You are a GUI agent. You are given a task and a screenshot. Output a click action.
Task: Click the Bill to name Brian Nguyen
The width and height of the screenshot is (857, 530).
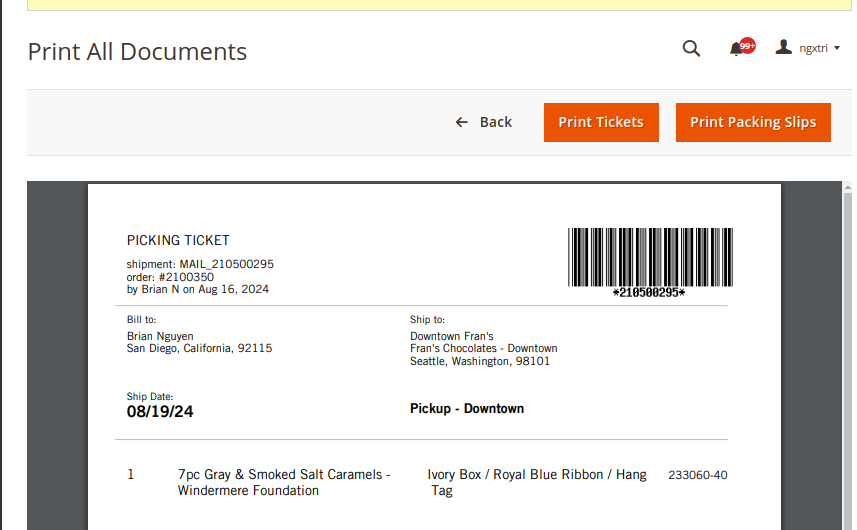point(160,336)
